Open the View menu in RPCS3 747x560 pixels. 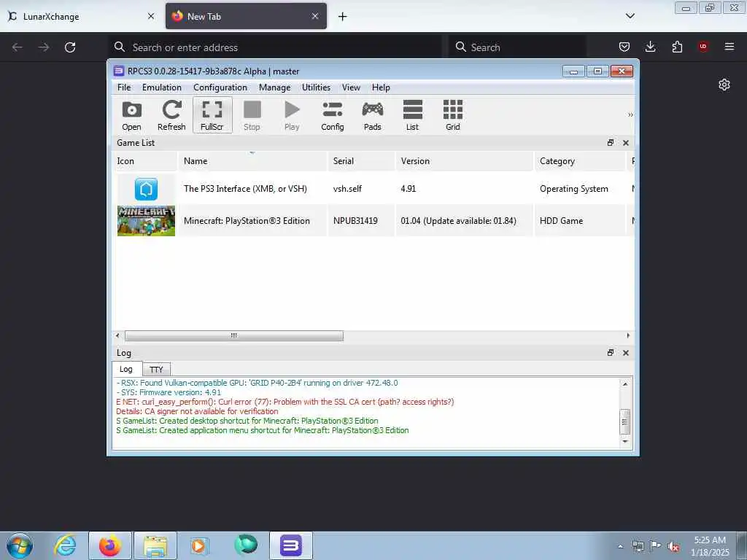(x=351, y=87)
